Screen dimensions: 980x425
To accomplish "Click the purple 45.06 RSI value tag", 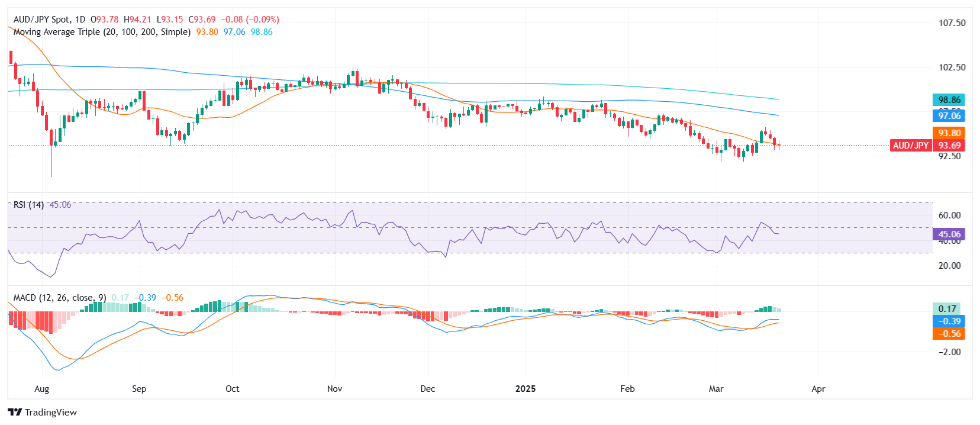I will (x=949, y=234).
